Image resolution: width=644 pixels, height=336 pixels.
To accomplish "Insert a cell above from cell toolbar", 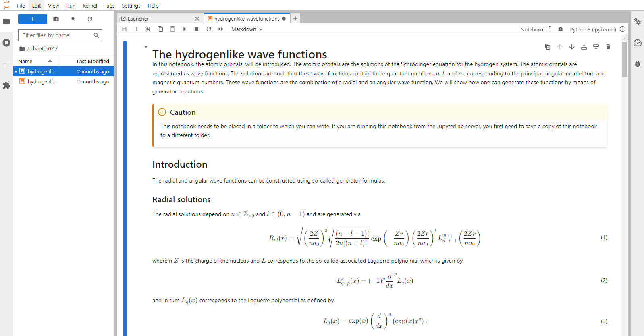I will click(584, 47).
